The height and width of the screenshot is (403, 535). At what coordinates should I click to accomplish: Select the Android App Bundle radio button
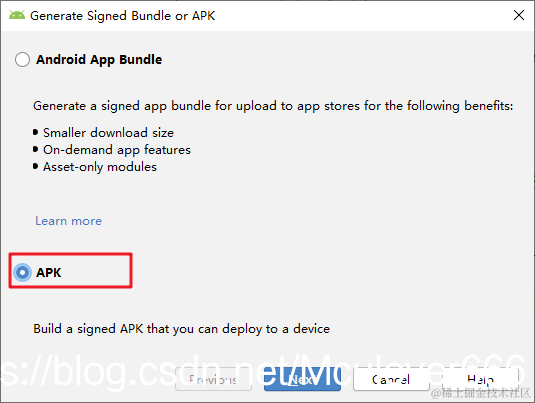point(23,59)
